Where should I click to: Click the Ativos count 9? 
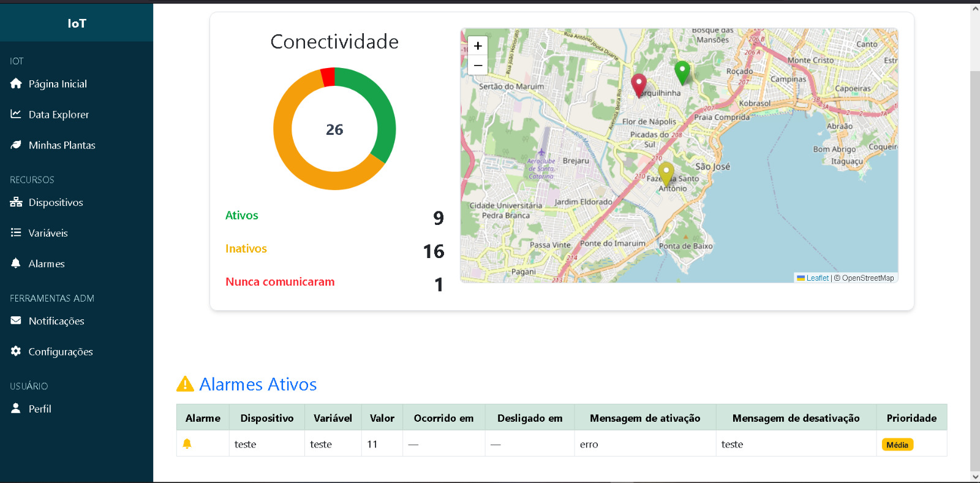439,218
